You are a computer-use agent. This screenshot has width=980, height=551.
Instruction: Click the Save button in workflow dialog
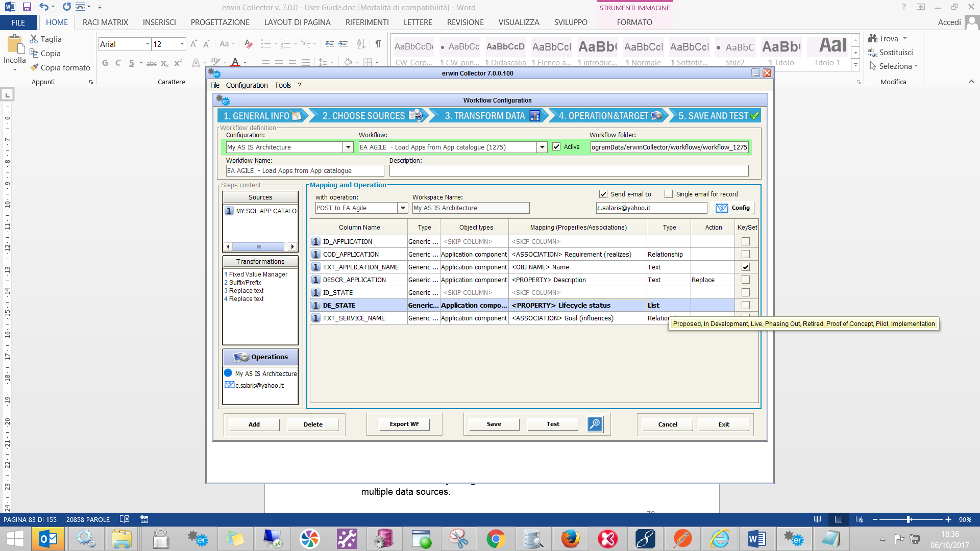(494, 424)
